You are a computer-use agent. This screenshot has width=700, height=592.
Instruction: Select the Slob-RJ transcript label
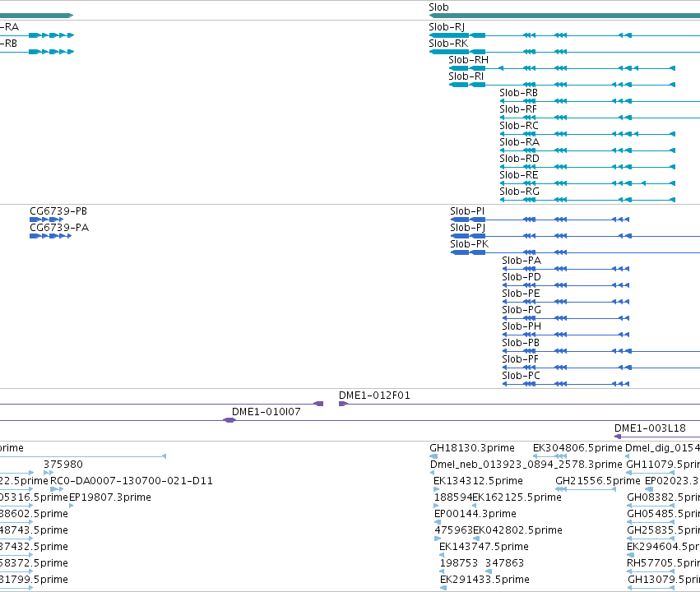coord(447,27)
